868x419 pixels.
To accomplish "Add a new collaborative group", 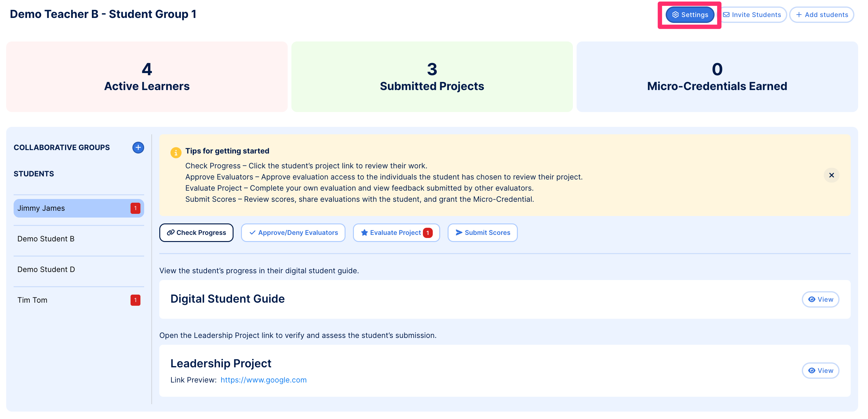I will coord(138,147).
